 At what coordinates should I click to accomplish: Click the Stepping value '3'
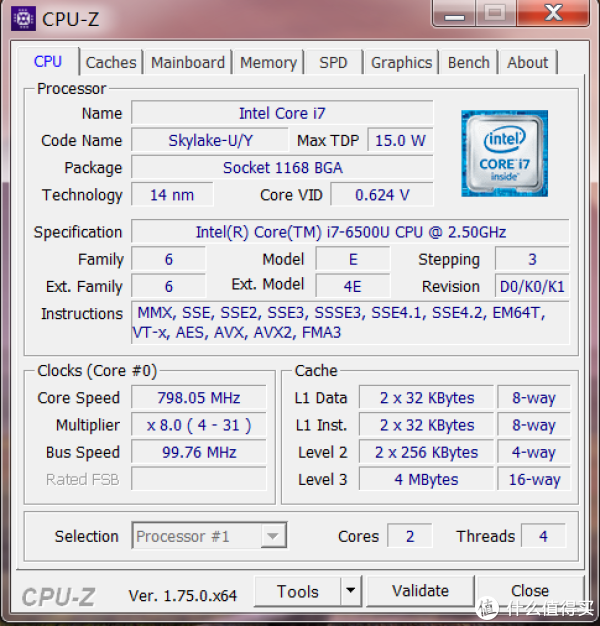(x=532, y=259)
